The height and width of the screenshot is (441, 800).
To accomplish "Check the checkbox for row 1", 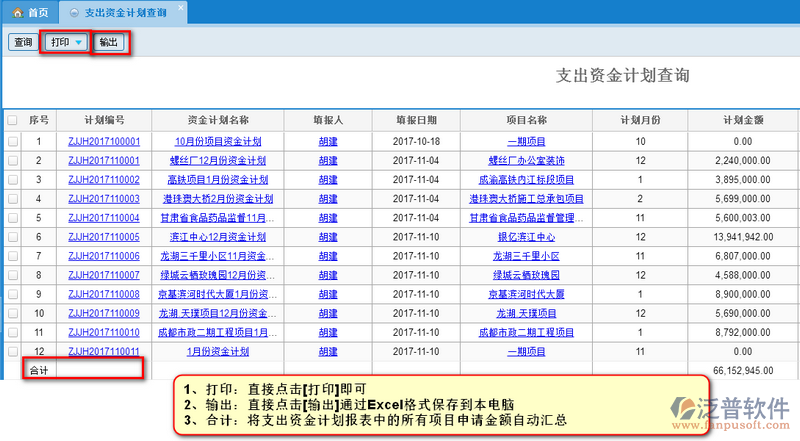I will tap(12, 142).
